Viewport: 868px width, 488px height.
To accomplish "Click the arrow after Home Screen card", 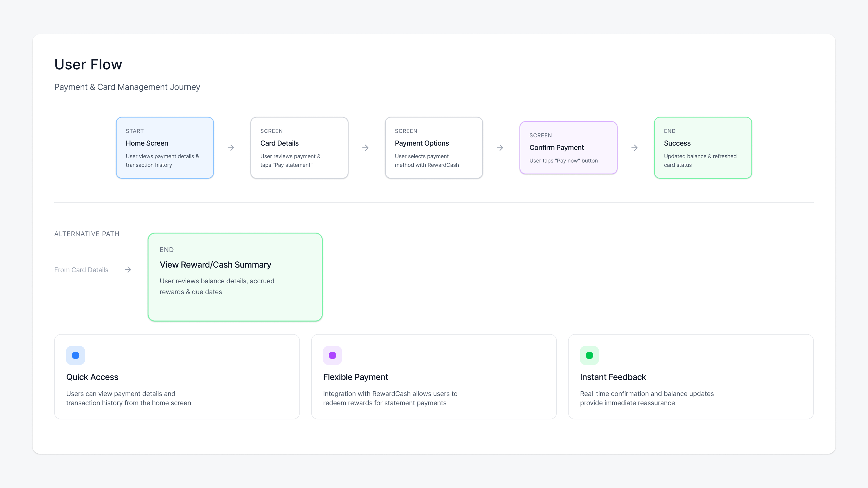I will click(x=231, y=148).
